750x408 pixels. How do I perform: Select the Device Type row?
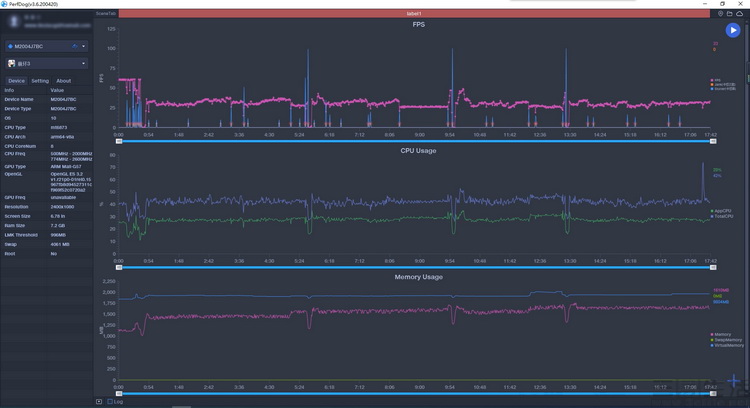point(46,109)
